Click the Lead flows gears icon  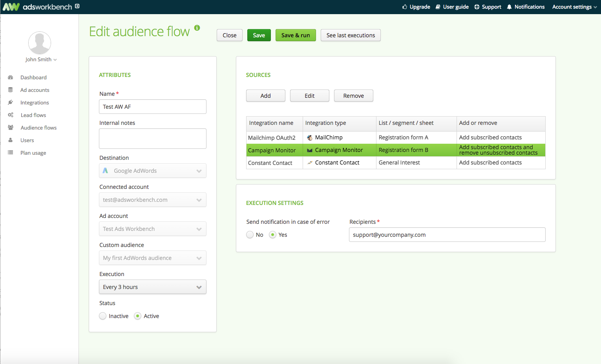tap(11, 115)
